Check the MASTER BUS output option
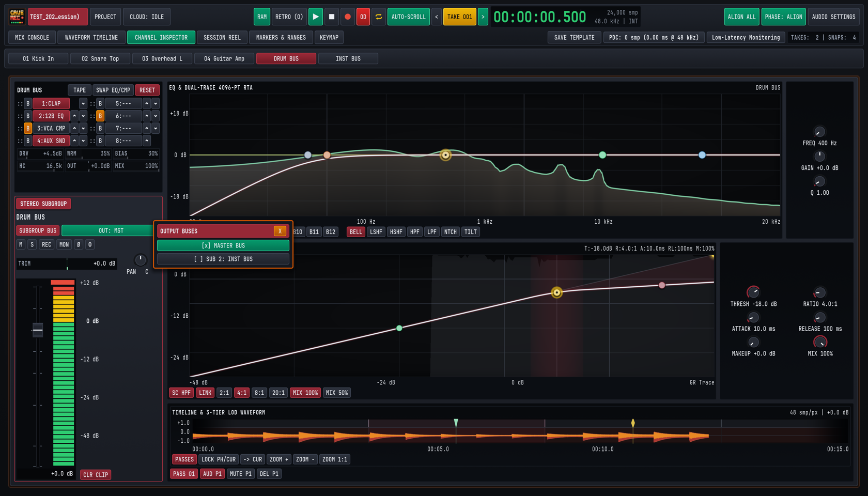This screenshot has height=496, width=868. (x=223, y=245)
